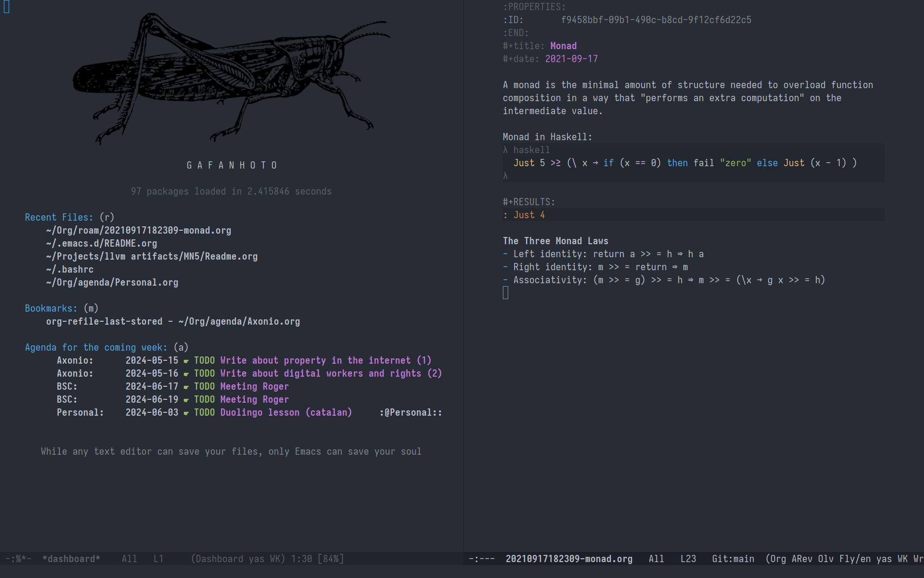This screenshot has height=578, width=924.
Task: Click the closing lambda of the source block
Action: coord(505,176)
